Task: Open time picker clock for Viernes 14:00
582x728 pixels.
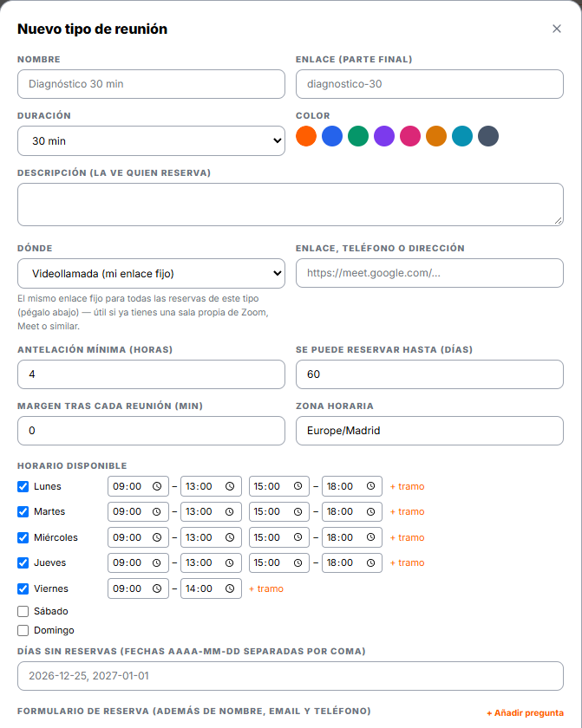Action: point(230,588)
